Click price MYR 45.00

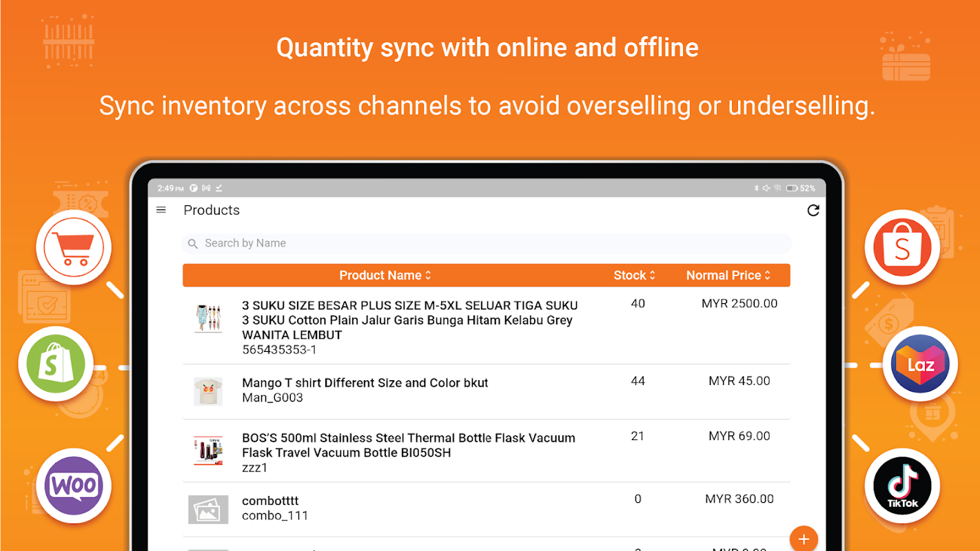tap(739, 381)
